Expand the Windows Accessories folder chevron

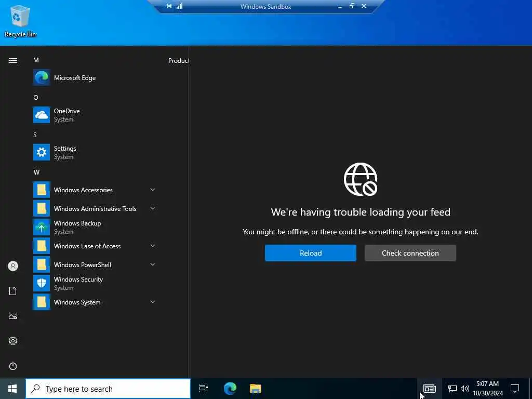(153, 190)
